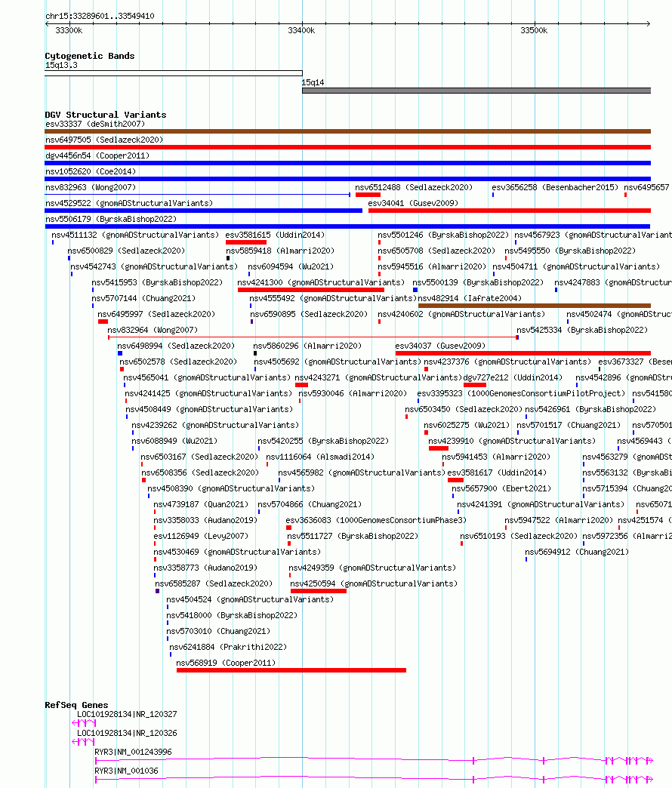
Task: Open nsv6585287 (Sedlazeck2020) variant label
Action: tap(214, 584)
